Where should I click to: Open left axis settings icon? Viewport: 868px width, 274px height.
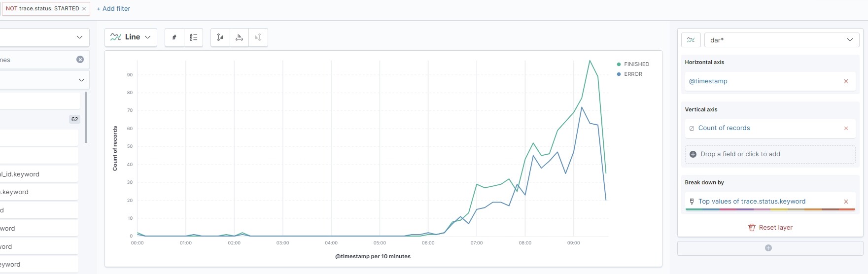[x=220, y=37]
